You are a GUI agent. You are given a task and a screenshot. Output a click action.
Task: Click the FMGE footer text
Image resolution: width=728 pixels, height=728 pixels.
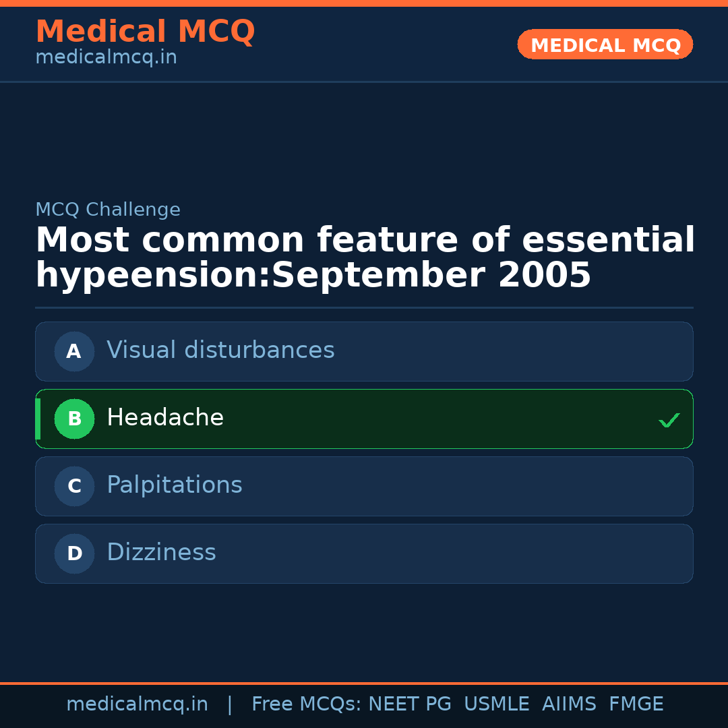(636, 704)
